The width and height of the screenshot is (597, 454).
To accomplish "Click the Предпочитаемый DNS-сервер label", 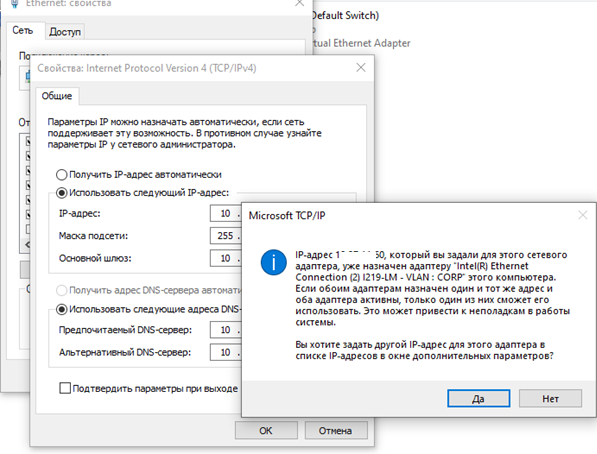I will point(125,330).
